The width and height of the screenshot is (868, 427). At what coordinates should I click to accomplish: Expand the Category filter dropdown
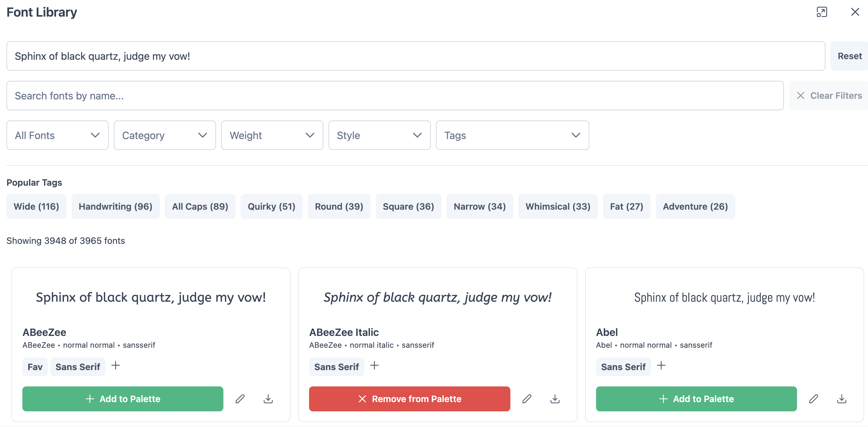coord(165,135)
